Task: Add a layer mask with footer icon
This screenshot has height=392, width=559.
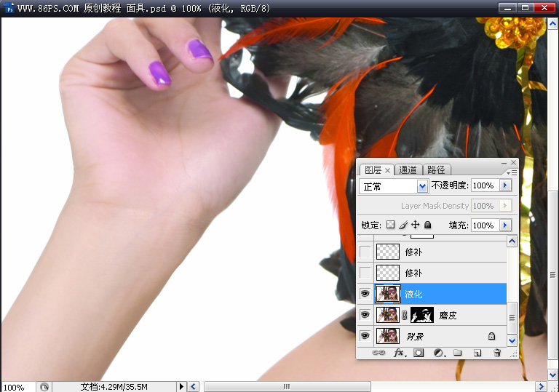Action: click(419, 353)
